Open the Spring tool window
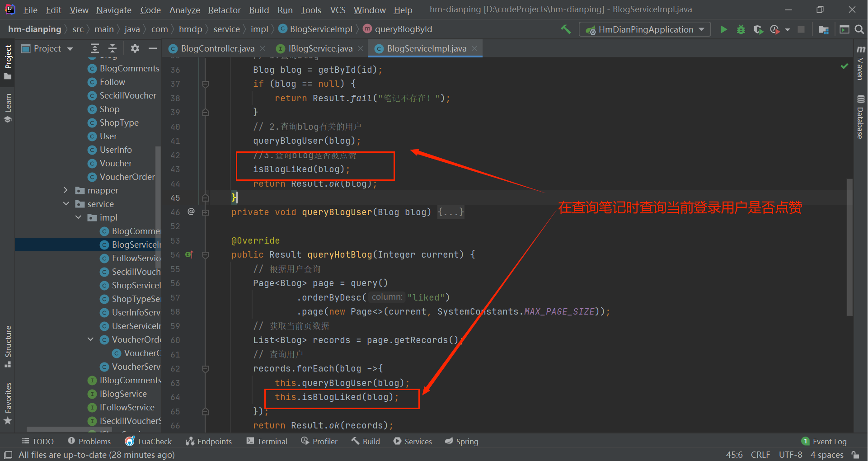868x461 pixels. (461, 441)
